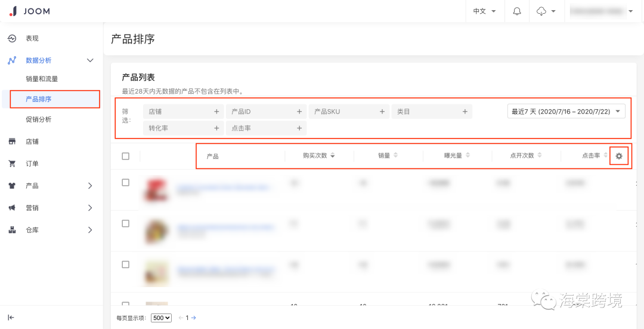
Task: Open table column settings gear
Action: pos(619,156)
